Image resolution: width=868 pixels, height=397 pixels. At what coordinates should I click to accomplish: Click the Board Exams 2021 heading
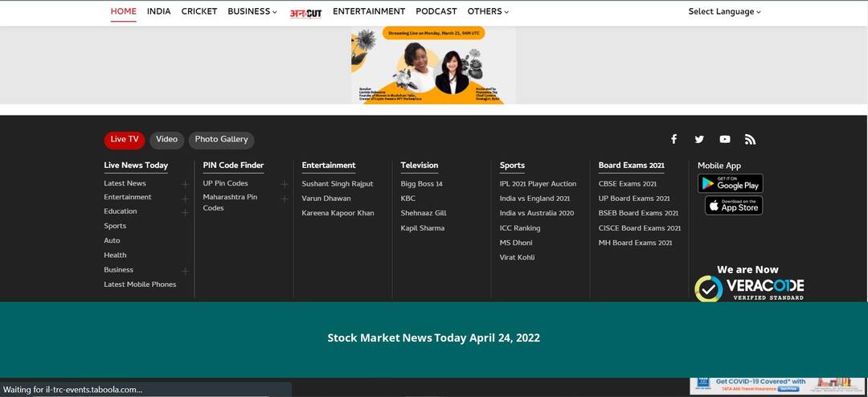(x=632, y=165)
